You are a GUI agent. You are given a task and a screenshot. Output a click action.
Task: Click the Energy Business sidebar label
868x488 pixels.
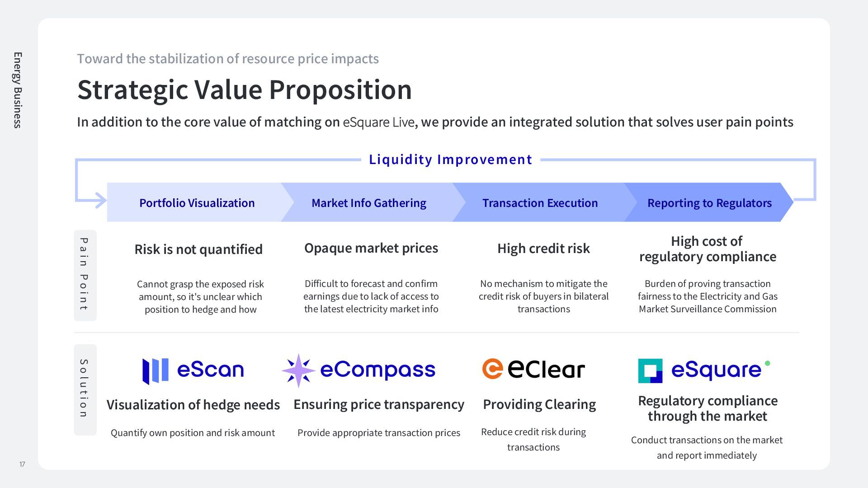[18, 90]
